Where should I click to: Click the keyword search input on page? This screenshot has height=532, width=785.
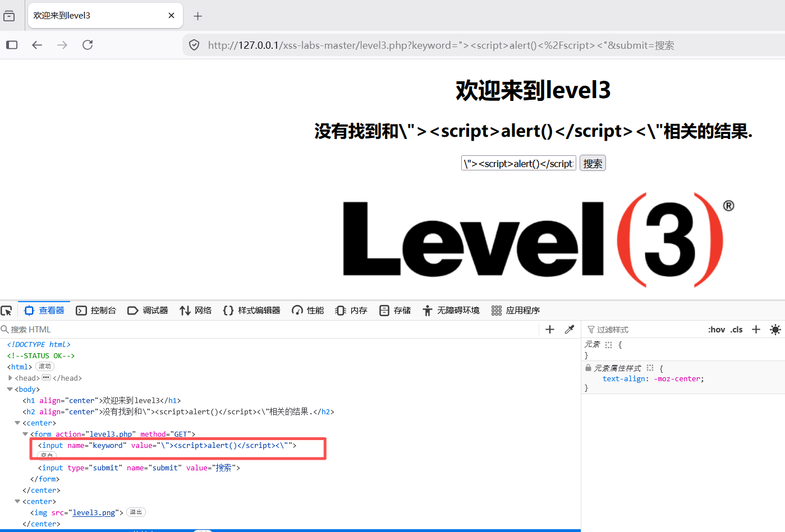tap(518, 163)
